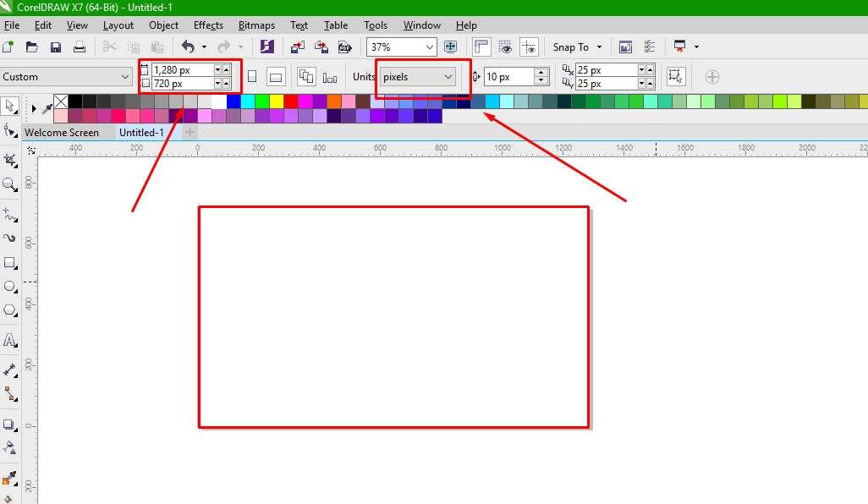Screen dimensions: 868x504
Task: Click the Export icon on the toolbar
Action: 321,47
